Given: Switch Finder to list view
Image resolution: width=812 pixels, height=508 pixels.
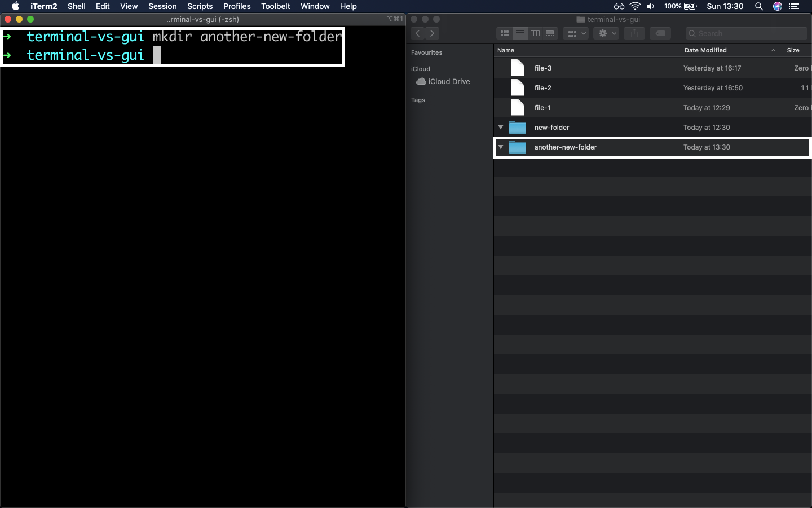Looking at the screenshot, I should pyautogui.click(x=520, y=33).
